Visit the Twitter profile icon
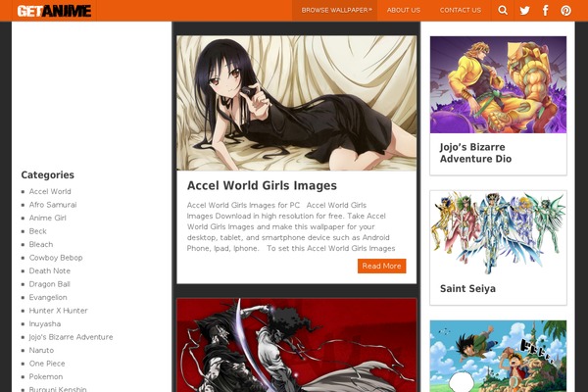This screenshot has height=392, width=588. click(524, 10)
